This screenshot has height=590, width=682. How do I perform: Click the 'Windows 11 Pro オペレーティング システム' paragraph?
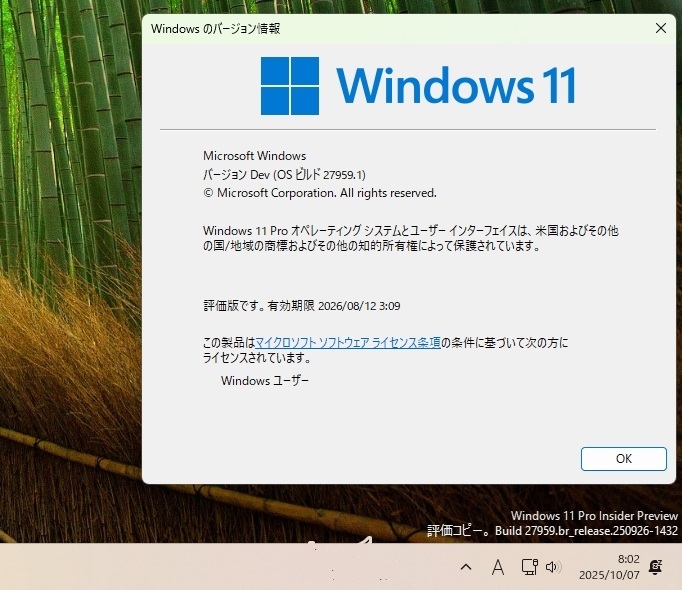pyautogui.click(x=411, y=238)
